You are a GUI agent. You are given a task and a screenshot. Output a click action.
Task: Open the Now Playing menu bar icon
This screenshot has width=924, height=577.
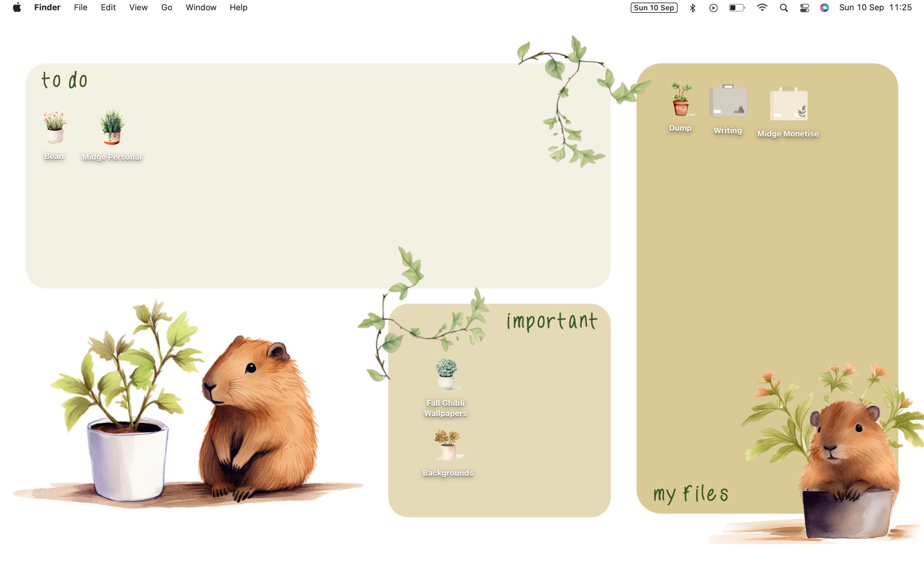point(714,7)
